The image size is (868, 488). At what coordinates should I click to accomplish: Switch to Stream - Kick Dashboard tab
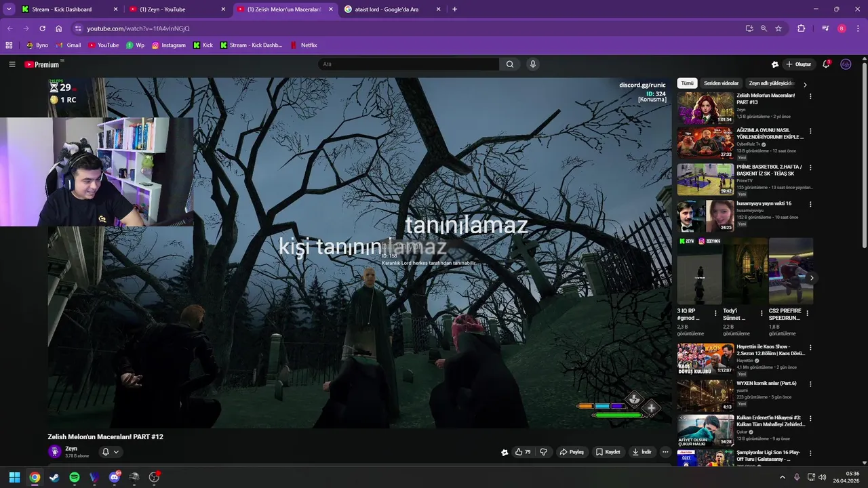pyautogui.click(x=70, y=9)
